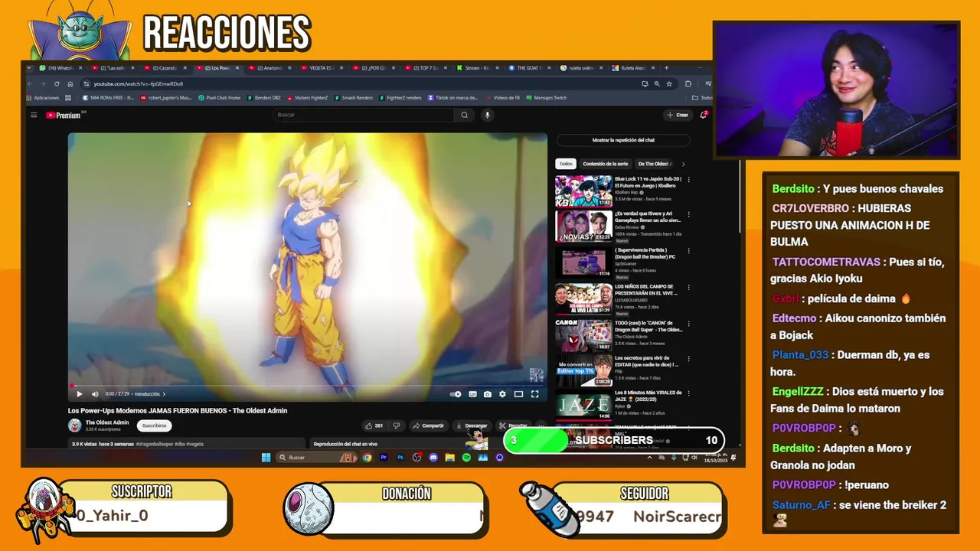Open options menu for EDITAR video
Viewport: 980px width, 551px height.
pos(688,359)
